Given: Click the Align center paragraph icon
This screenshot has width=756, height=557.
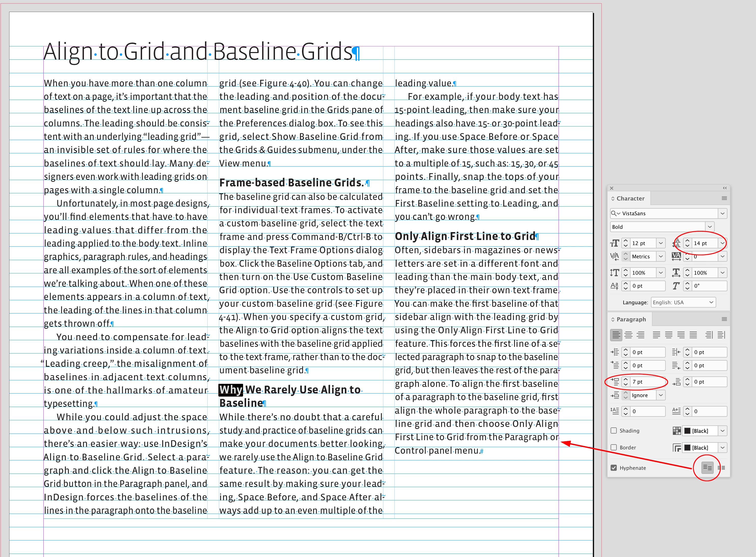Looking at the screenshot, I should click(x=628, y=335).
